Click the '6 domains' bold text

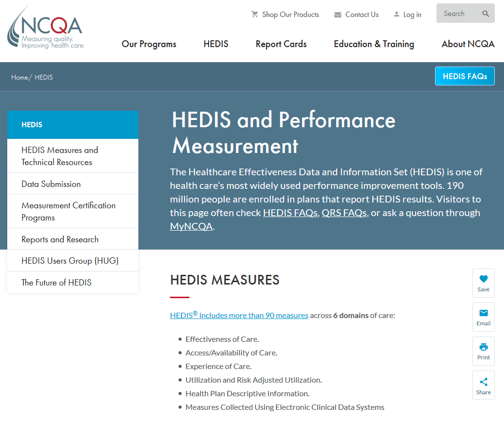[x=351, y=316]
